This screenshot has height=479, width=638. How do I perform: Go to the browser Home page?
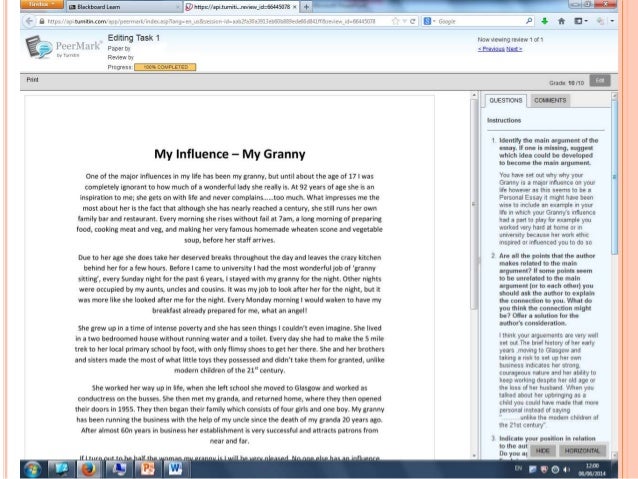click(x=562, y=21)
